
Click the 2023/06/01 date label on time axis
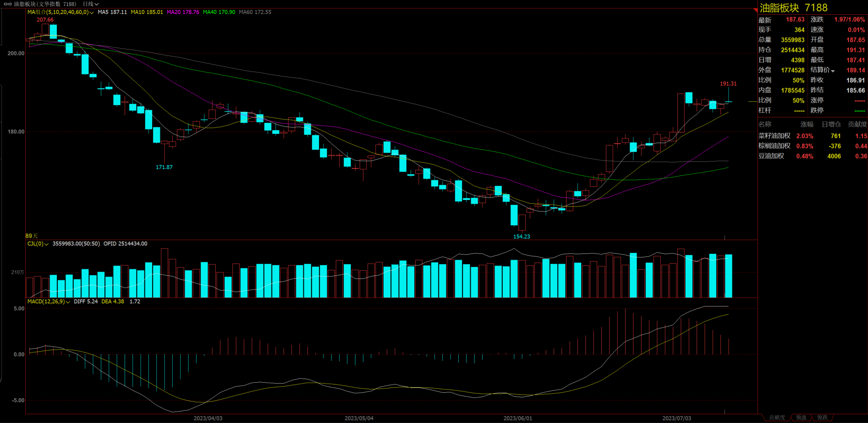coord(518,418)
